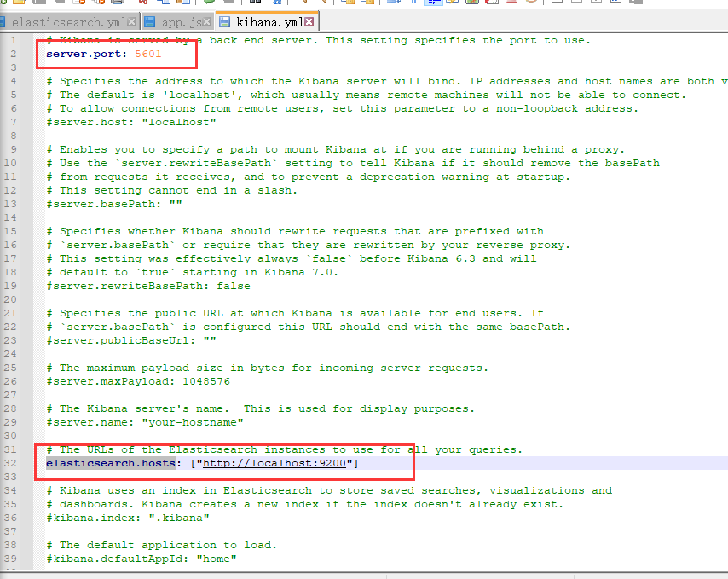This screenshot has height=579, width=728.
Task: Click the '#server.maxPayload: 1048576' line
Action: pos(138,381)
